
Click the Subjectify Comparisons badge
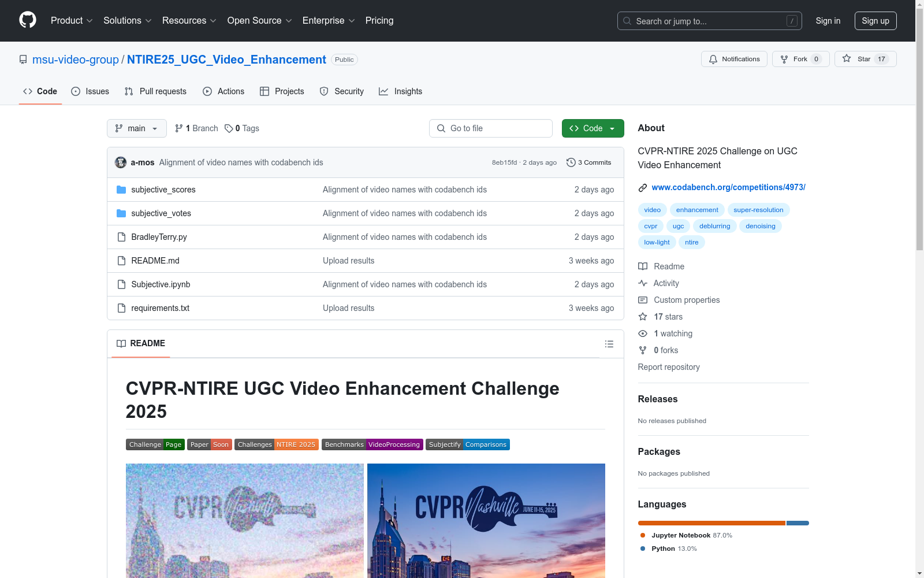(x=468, y=444)
